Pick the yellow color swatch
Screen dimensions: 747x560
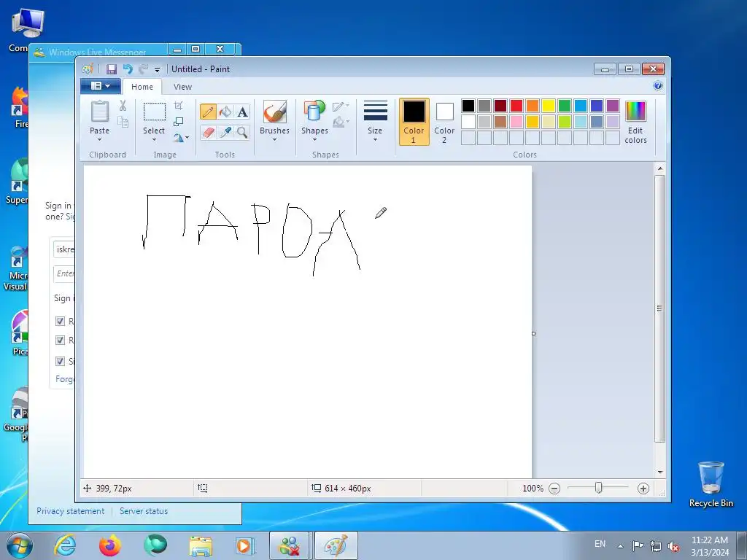549,106
